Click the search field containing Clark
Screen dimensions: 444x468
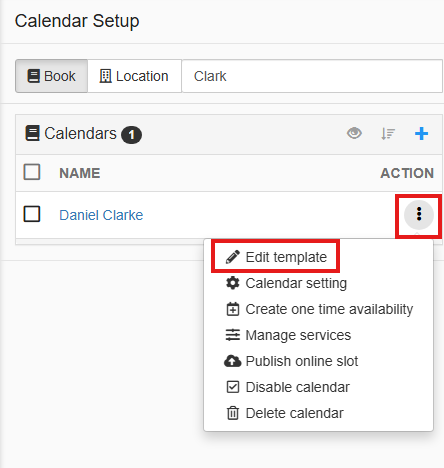pyautogui.click(x=312, y=76)
